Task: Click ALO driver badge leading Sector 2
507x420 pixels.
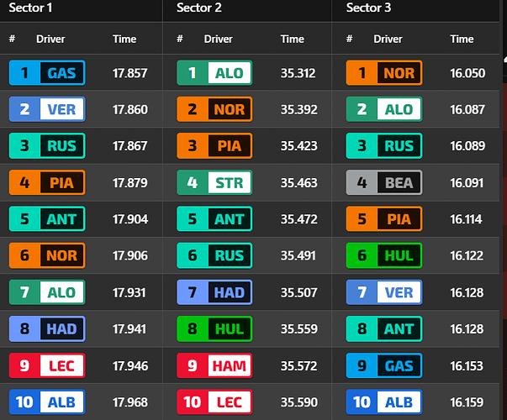Action: pos(214,73)
